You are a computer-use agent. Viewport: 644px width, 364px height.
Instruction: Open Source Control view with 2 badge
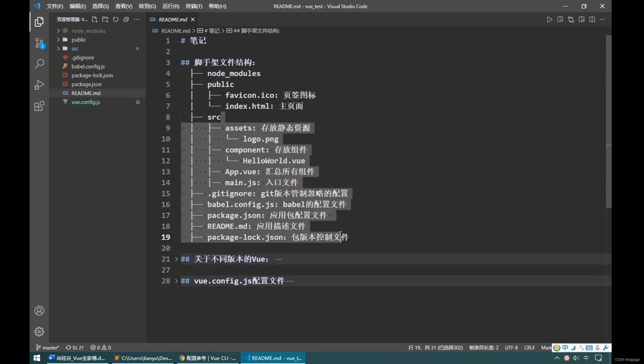click(39, 43)
